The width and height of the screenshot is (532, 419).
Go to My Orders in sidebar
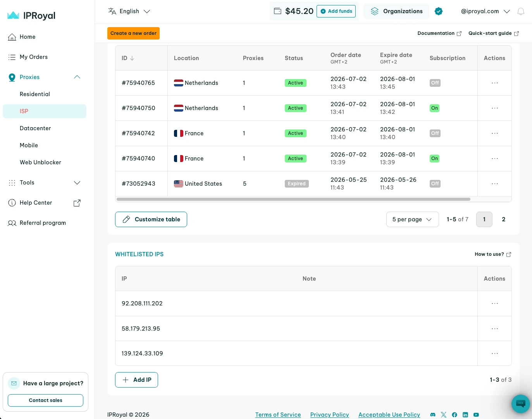[34, 57]
